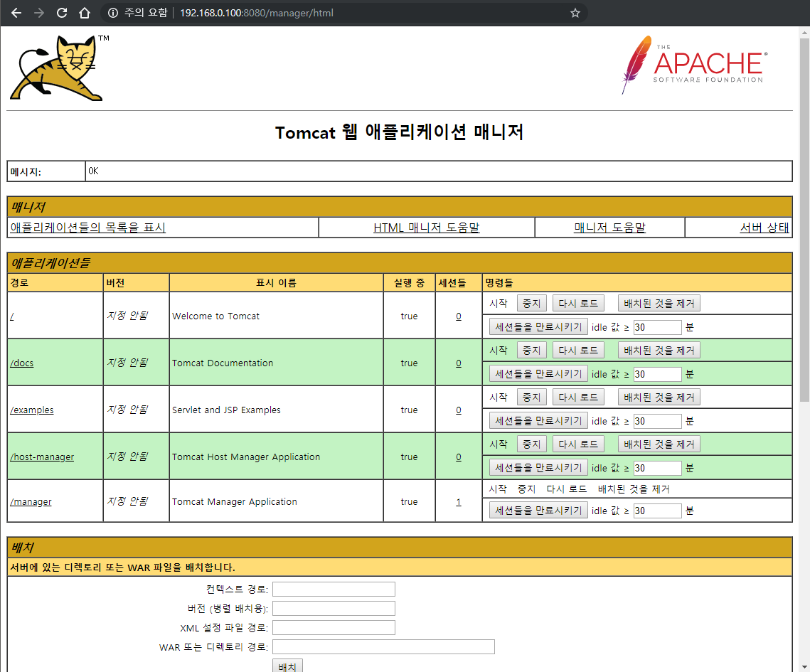Viewport: 810px width, 672px height.
Task: Click 다시 로드 for root application
Action: click(578, 303)
